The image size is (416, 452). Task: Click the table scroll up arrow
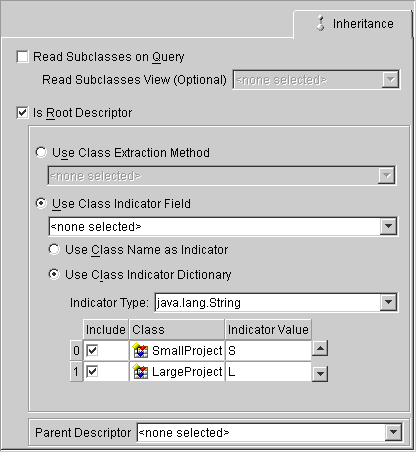pos(320,348)
